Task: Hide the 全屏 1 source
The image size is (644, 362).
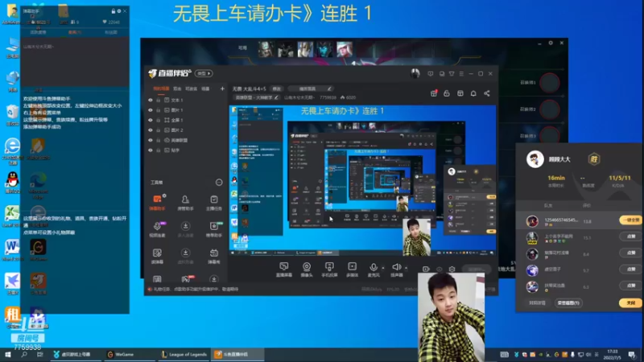Action: (151, 120)
